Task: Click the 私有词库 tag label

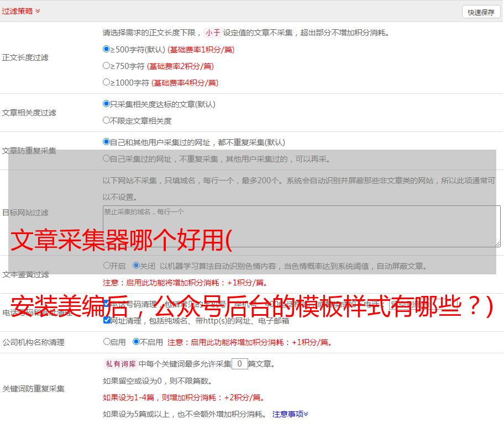Action: coord(120,364)
